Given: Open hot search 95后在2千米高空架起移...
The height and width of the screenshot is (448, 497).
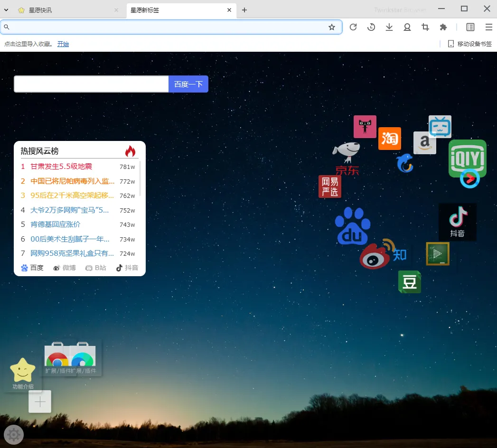Looking at the screenshot, I should coord(72,196).
